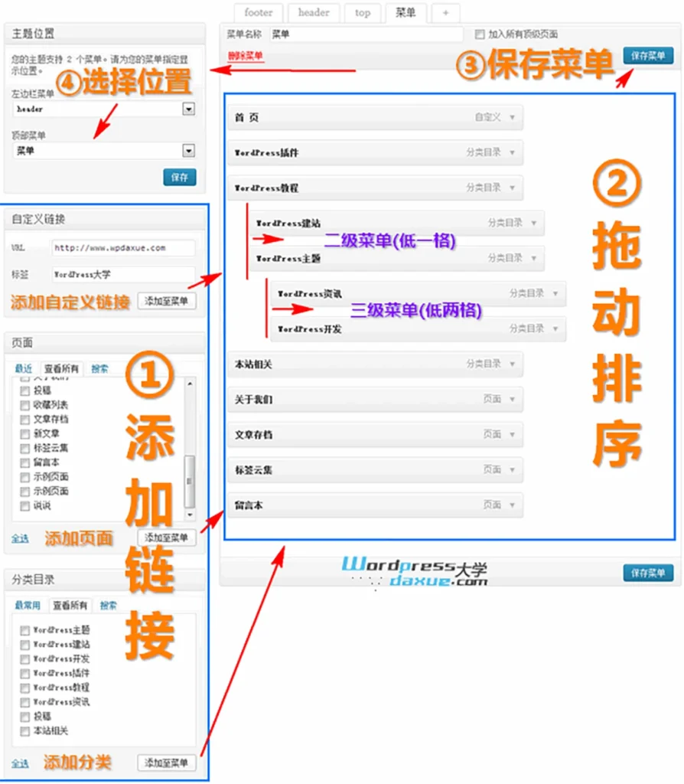The image size is (684, 784).
Task: Click the scrollbar in the 页面 list
Action: pos(190,475)
